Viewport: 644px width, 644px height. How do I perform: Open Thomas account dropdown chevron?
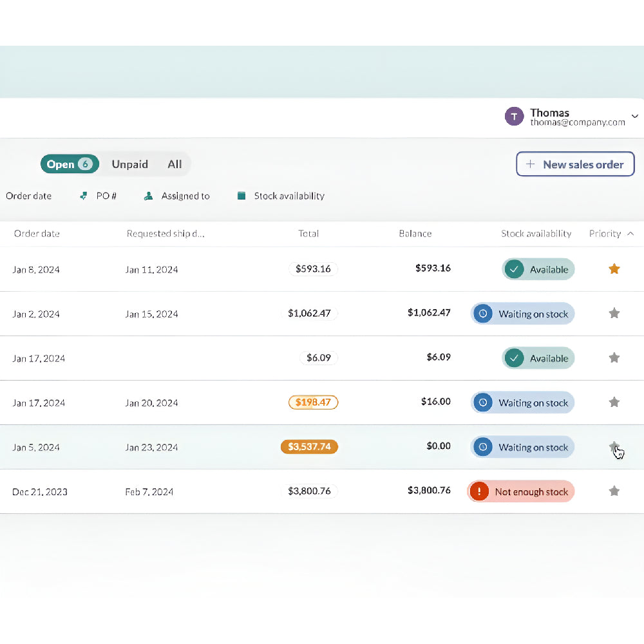tap(634, 116)
